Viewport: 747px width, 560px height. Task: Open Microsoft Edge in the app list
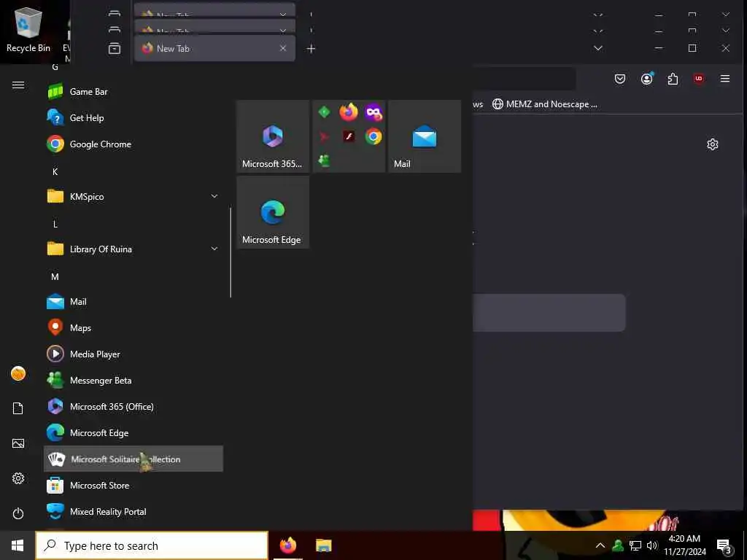(x=133, y=432)
